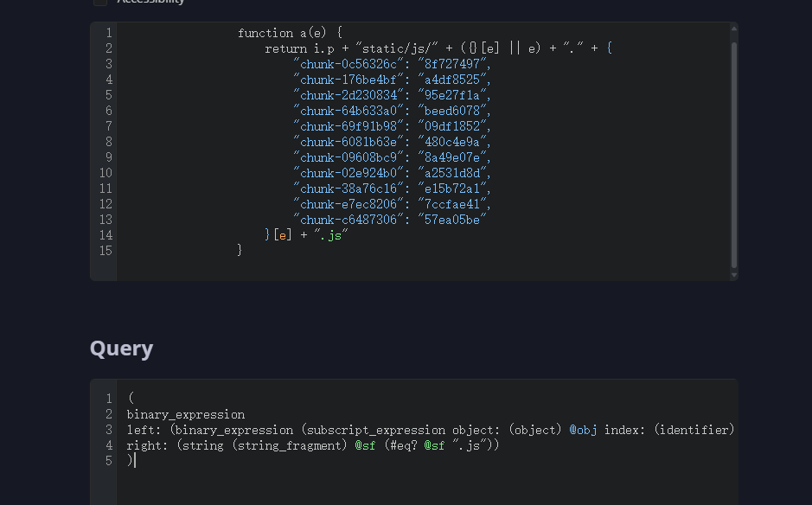Click the ".js" string on line 14
This screenshot has height=505, width=812.
point(331,235)
